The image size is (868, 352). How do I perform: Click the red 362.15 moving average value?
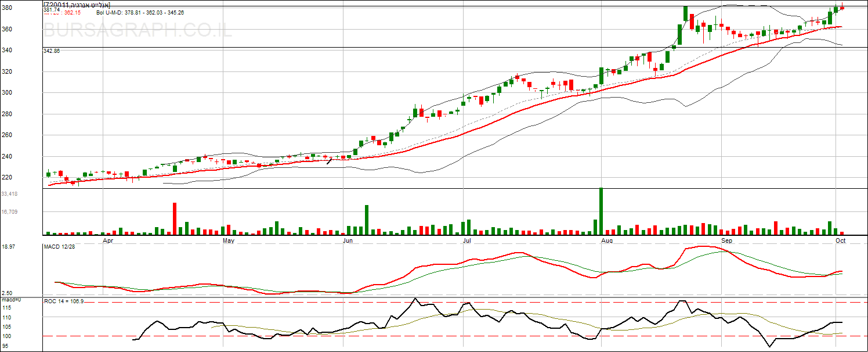click(x=73, y=12)
